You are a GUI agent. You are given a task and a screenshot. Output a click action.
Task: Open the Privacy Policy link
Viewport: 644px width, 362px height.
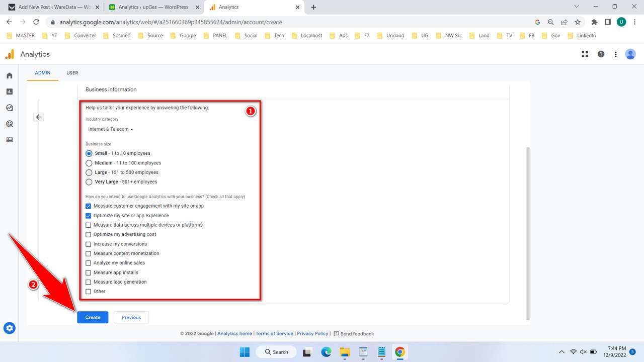click(x=312, y=333)
